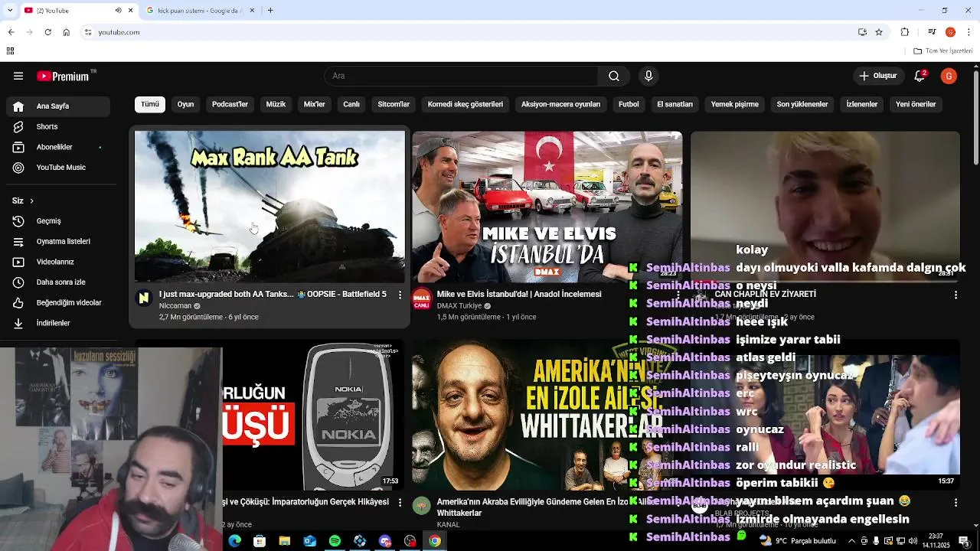The height and width of the screenshot is (551, 980).
Task: Open Abonelikler in the sidebar
Action: [58, 147]
